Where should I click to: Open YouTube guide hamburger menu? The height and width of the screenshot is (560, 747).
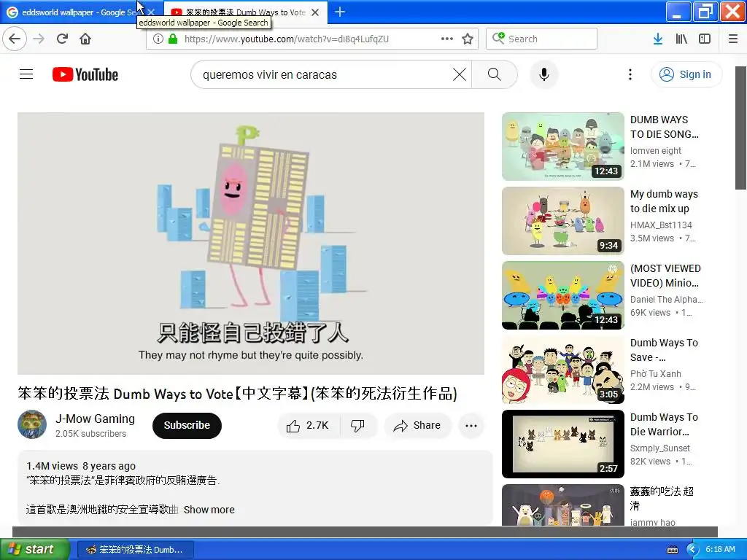pyautogui.click(x=26, y=74)
